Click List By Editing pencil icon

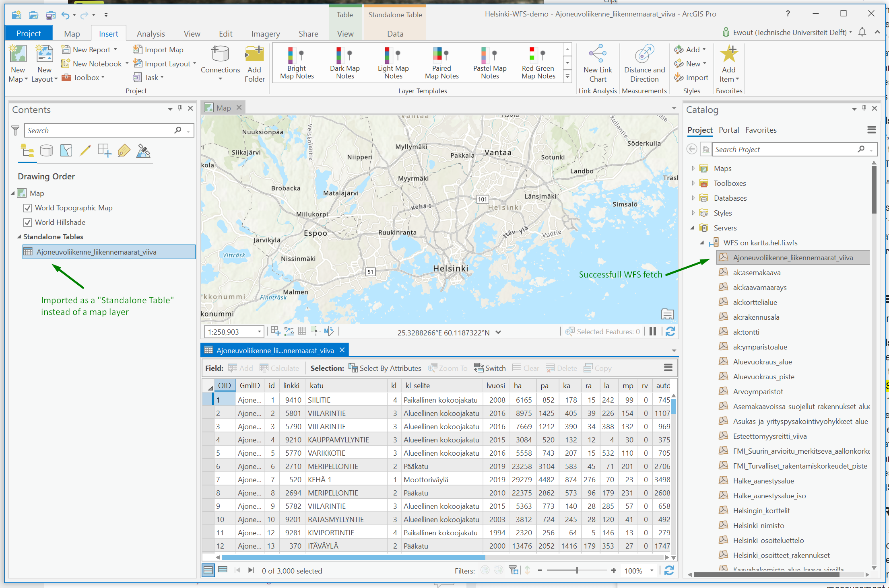[x=85, y=151]
